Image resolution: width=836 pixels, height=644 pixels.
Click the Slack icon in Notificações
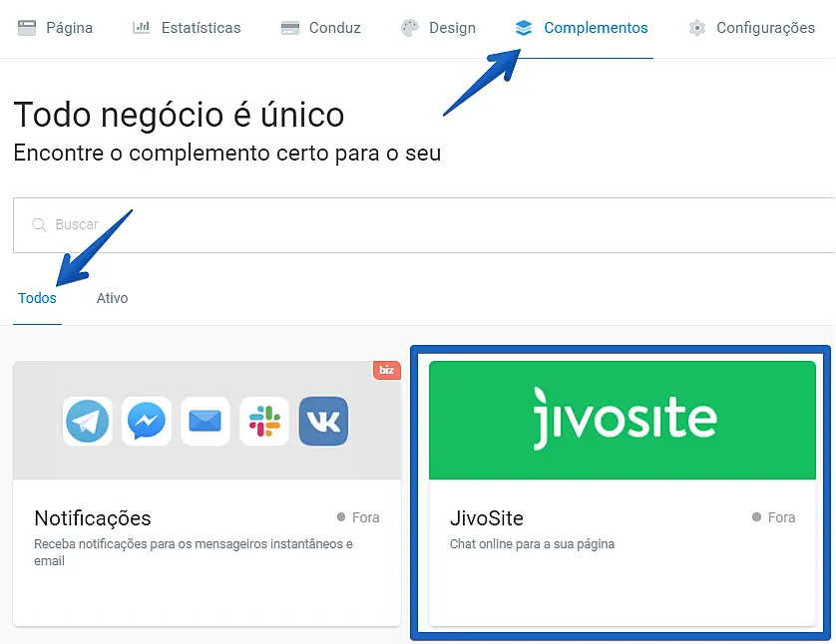coord(264,421)
